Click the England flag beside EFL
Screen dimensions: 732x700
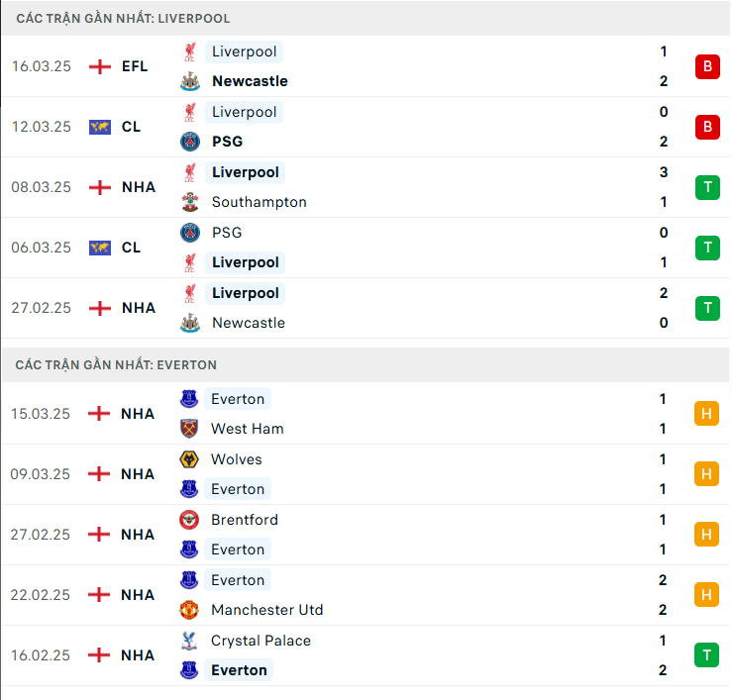point(100,66)
